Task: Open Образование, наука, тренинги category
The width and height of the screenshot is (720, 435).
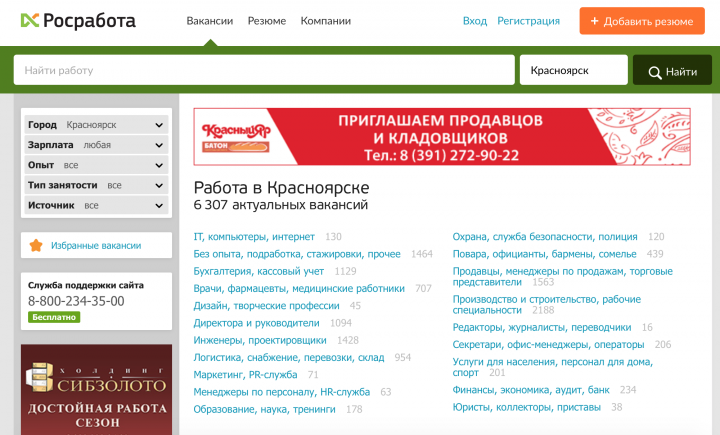Action: click(x=264, y=409)
